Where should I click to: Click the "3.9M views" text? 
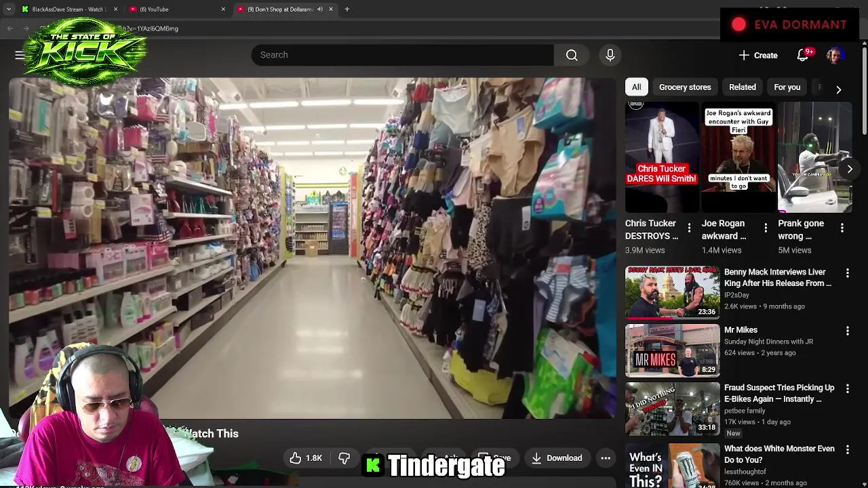tap(645, 250)
